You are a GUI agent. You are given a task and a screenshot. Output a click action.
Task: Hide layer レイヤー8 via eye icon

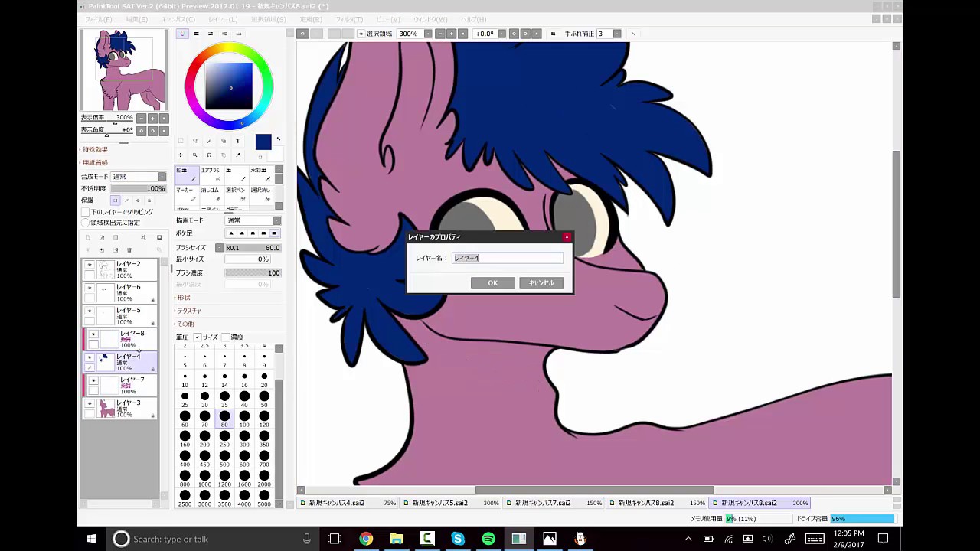tap(93, 334)
